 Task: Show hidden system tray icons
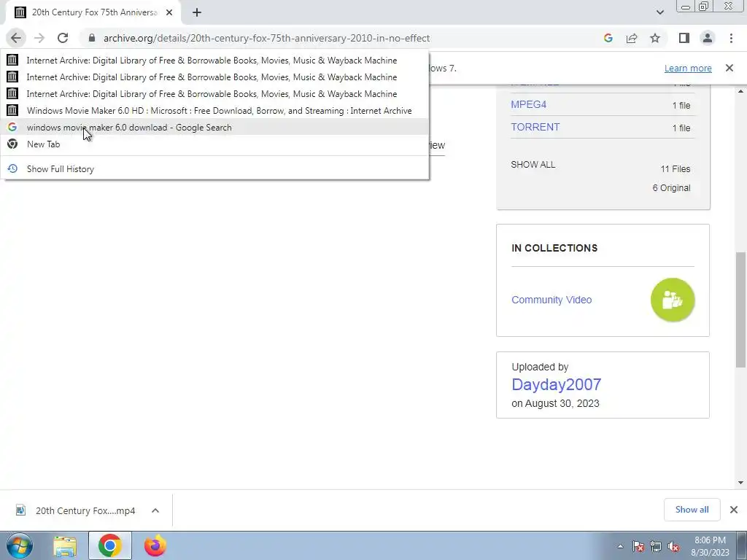point(620,546)
